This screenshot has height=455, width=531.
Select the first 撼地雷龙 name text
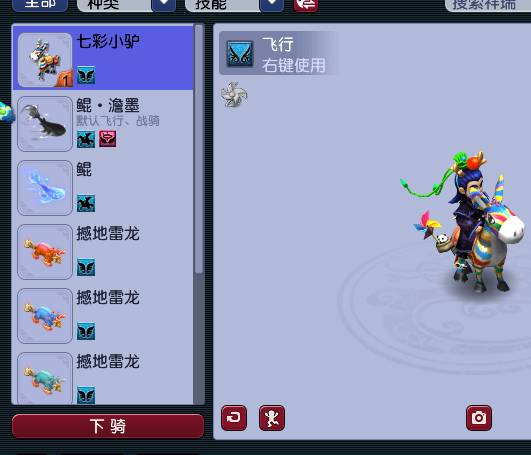[x=108, y=233]
